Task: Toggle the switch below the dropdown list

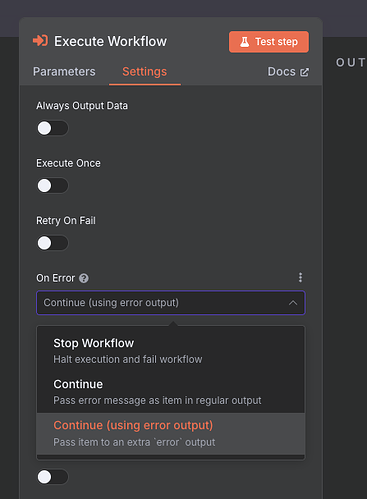Action: pos(52,477)
